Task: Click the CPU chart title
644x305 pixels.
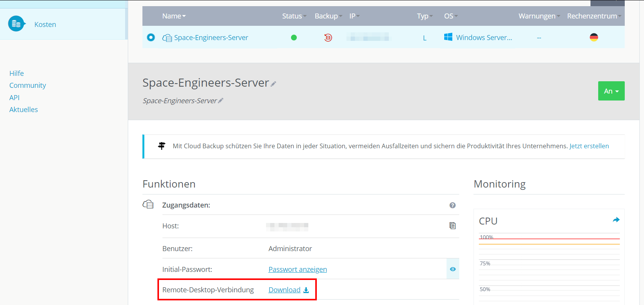Action: click(488, 221)
